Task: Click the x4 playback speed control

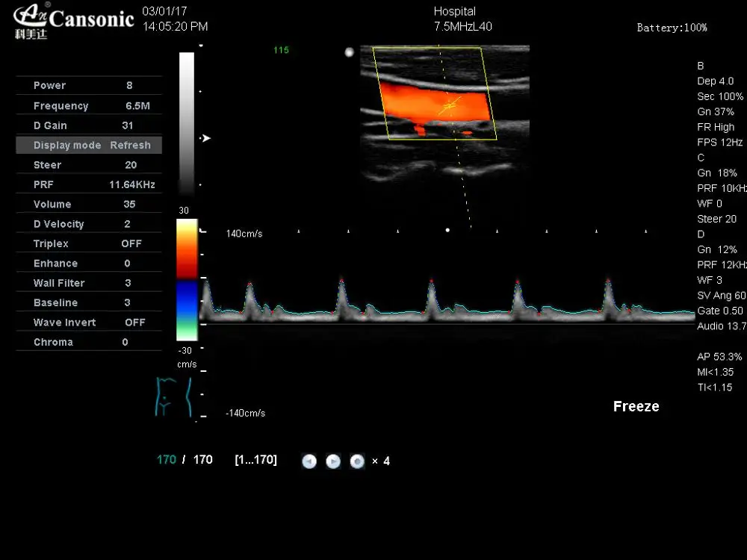Action: (380, 461)
